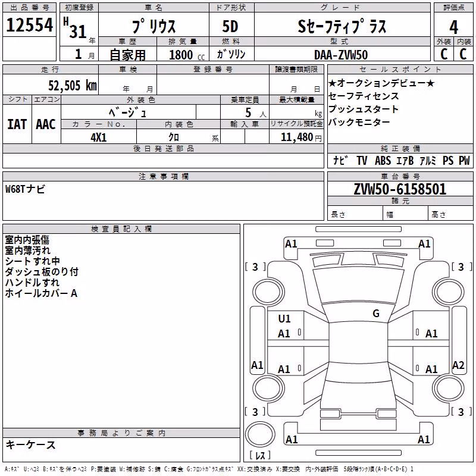Click the spare tire circle above レス
476x476 pixels.
pyautogui.click(x=260, y=434)
